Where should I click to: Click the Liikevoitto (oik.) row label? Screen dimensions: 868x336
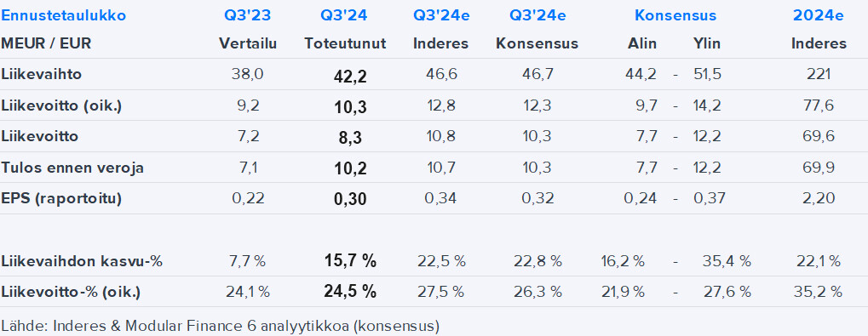click(61, 105)
